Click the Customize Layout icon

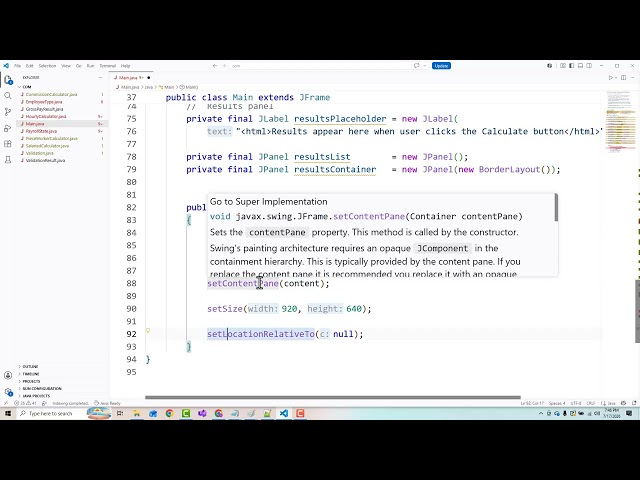pos(562,66)
